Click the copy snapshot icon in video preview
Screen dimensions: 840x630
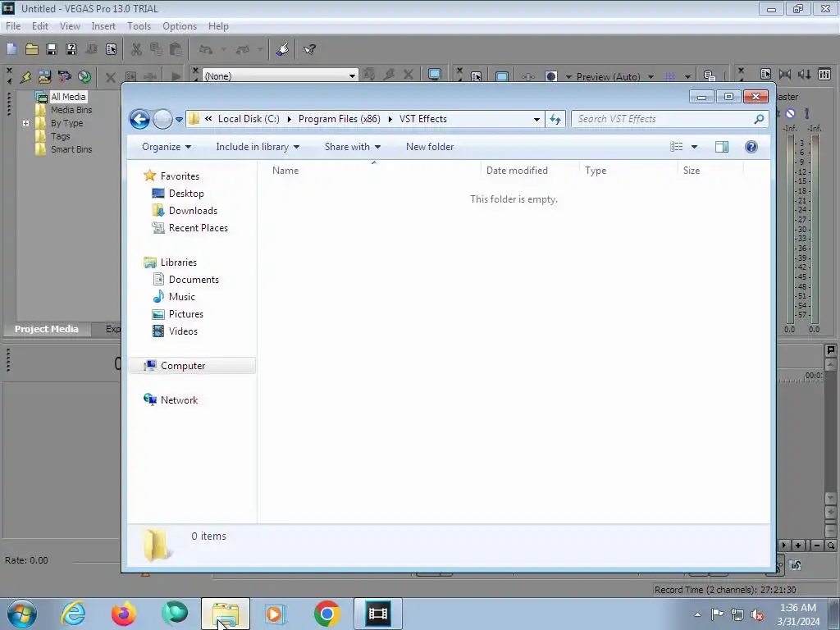[x=710, y=76]
